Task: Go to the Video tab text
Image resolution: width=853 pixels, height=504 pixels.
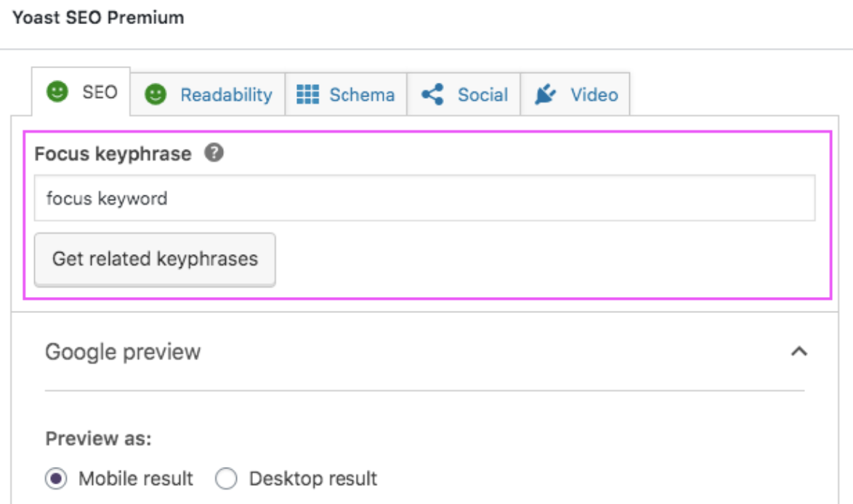Action: 594,95
